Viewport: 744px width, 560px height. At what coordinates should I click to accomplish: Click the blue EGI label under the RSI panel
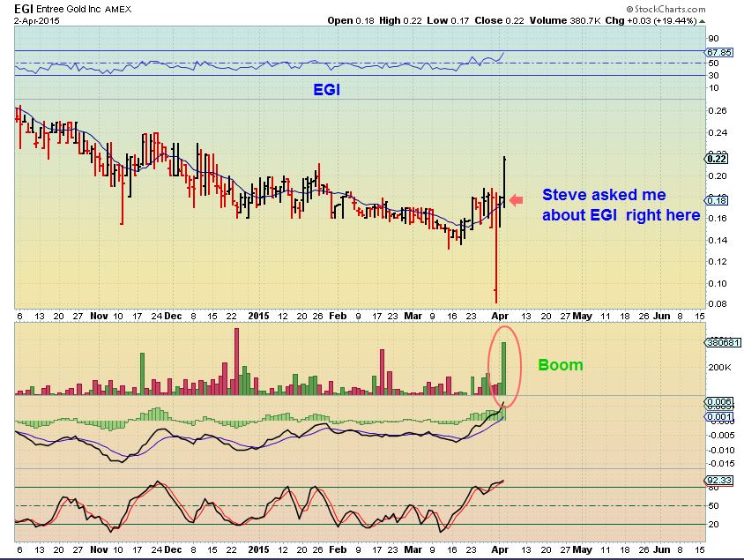tap(326, 90)
